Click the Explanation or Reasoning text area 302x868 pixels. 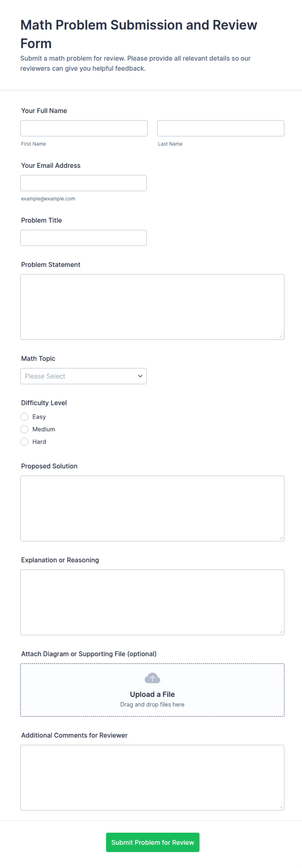[x=152, y=602]
